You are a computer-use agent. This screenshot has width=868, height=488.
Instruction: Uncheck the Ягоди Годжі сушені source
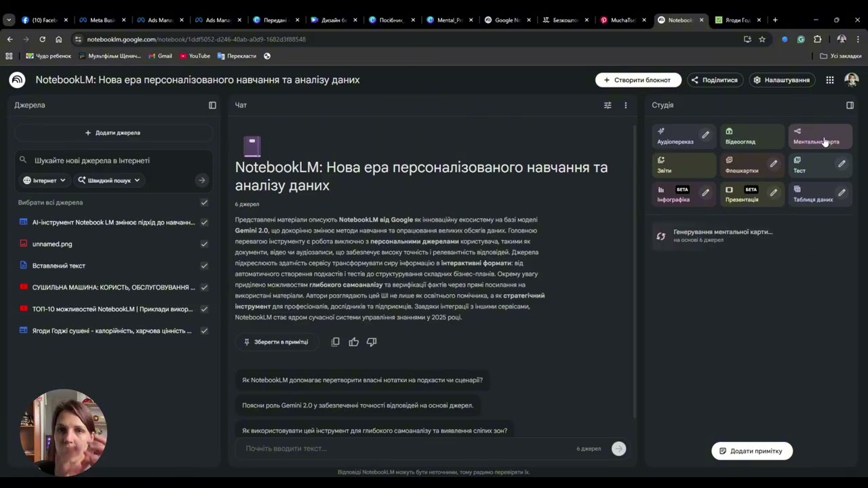(204, 331)
